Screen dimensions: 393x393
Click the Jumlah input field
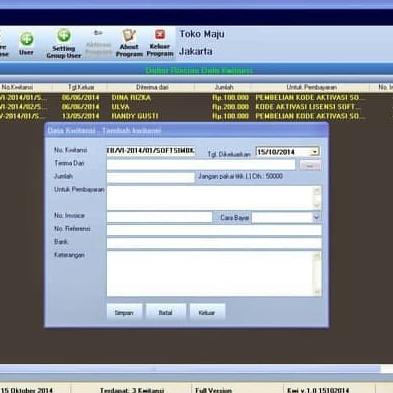[151, 177]
